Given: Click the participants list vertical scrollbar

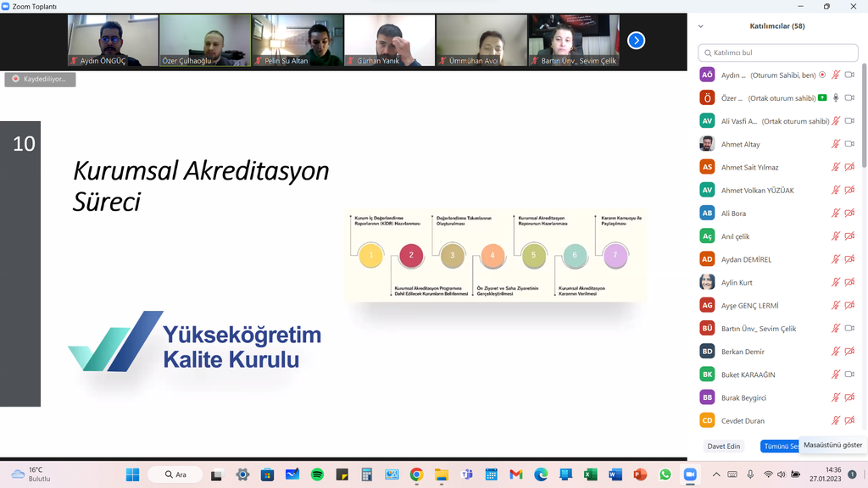Looking at the screenshot, I should (864, 119).
